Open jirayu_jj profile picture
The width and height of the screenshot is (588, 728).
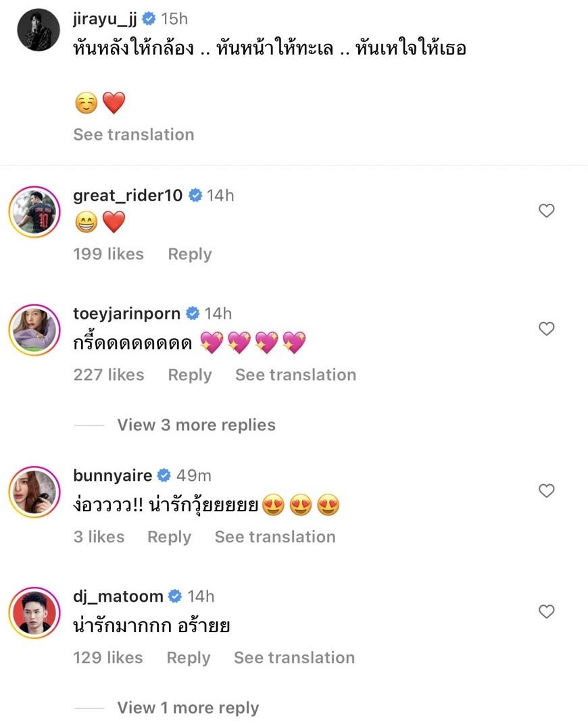coord(39,30)
